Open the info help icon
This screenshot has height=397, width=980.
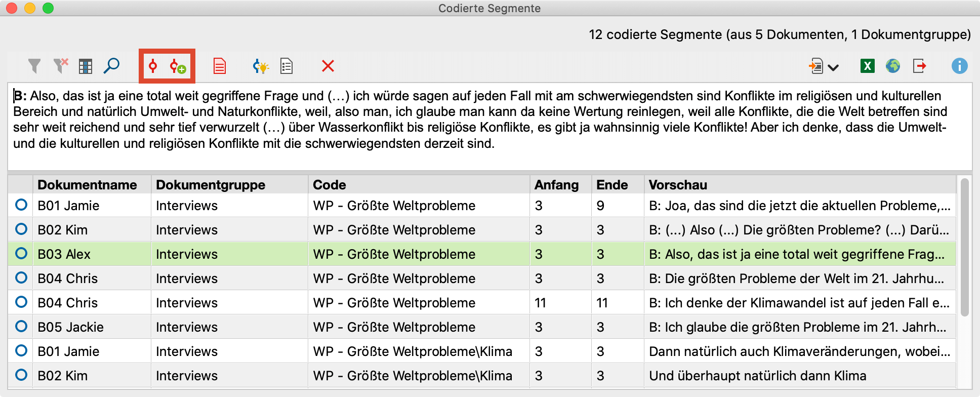click(x=960, y=66)
